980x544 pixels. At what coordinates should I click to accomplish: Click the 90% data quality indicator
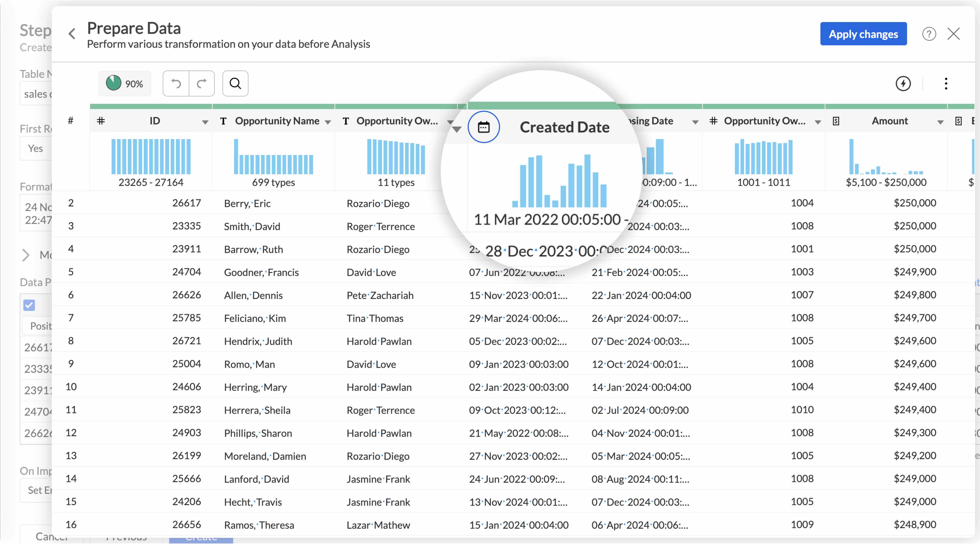coord(124,83)
